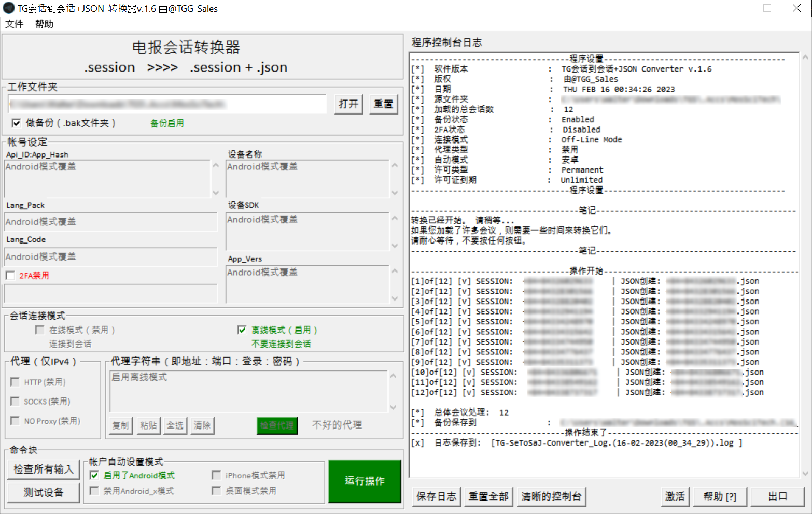Image resolution: width=812 pixels, height=514 pixels.
Task: Uncheck the 做备份 backup checkbox
Action: click(x=17, y=123)
